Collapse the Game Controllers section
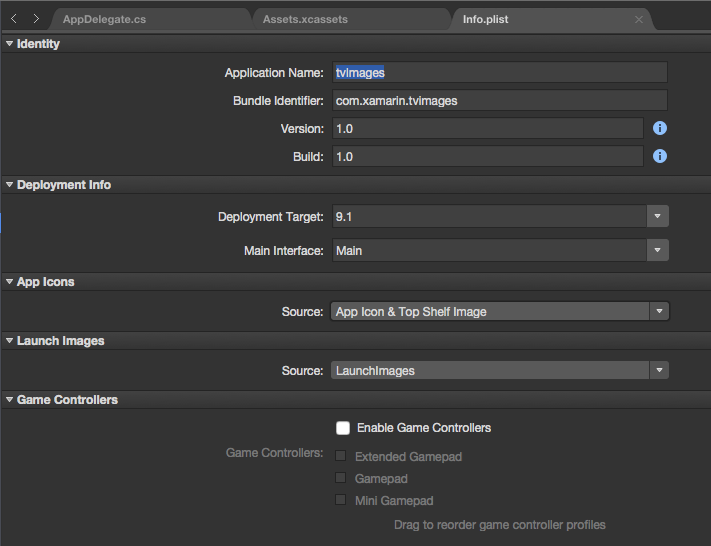 [9, 400]
